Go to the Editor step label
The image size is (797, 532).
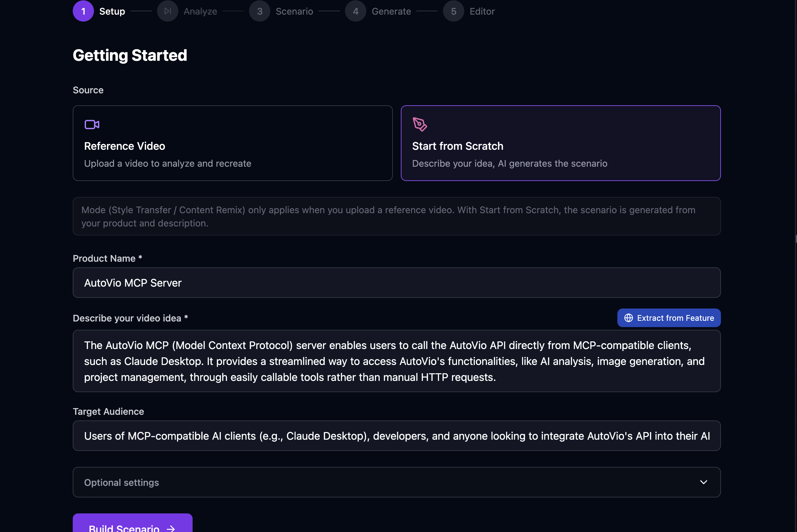click(482, 11)
